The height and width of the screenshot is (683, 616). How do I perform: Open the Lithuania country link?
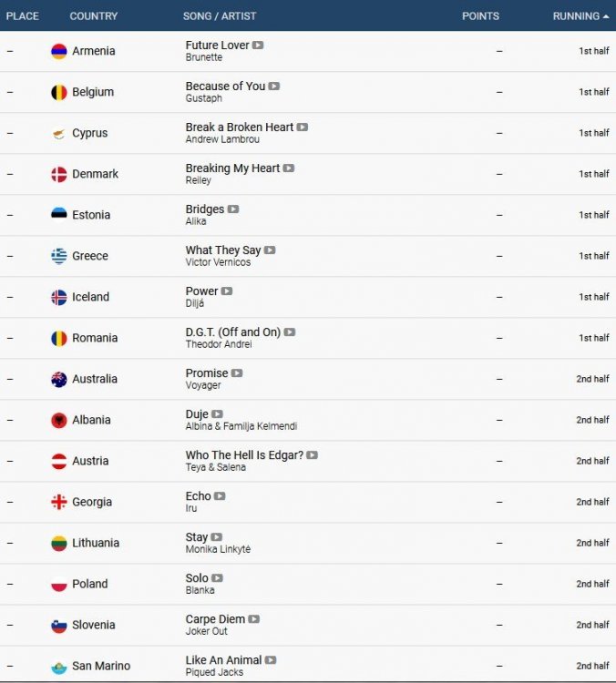[x=96, y=543]
